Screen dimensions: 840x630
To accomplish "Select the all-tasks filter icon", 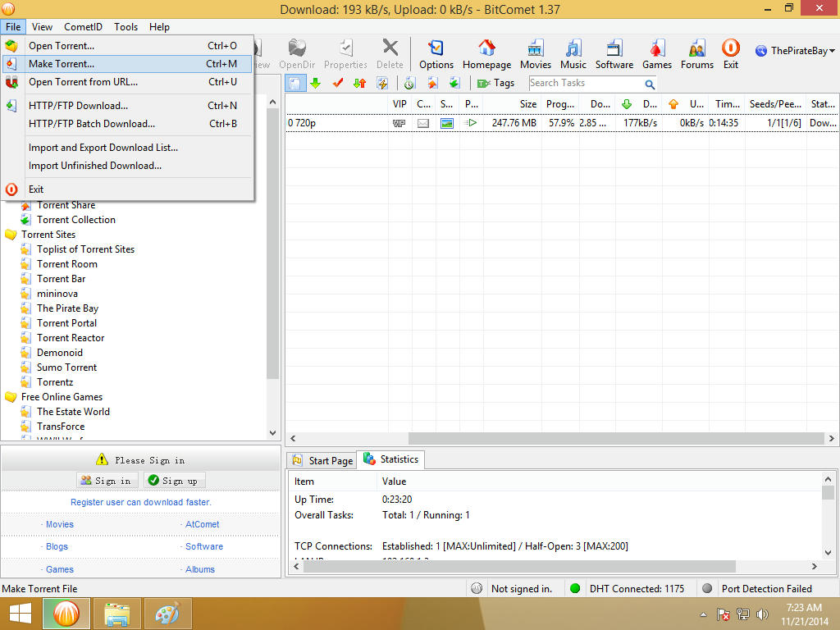I will tap(294, 83).
